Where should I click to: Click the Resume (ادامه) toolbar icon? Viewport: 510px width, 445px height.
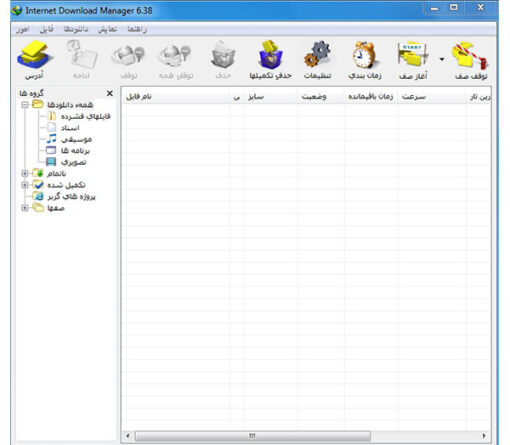81,54
